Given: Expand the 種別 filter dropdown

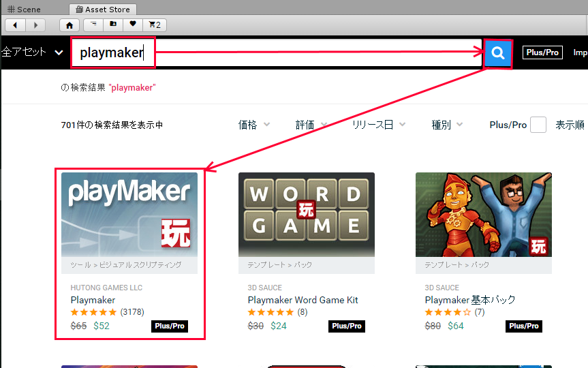Looking at the screenshot, I should click(x=447, y=125).
